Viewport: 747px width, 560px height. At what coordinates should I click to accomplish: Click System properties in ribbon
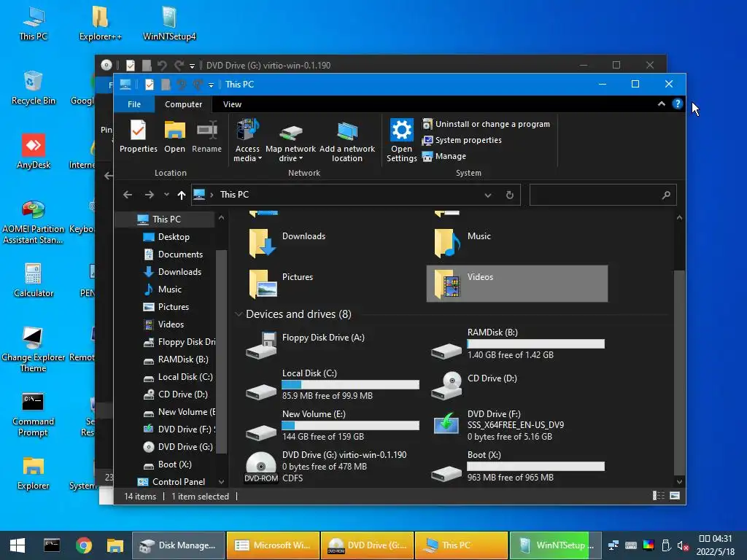coord(462,140)
